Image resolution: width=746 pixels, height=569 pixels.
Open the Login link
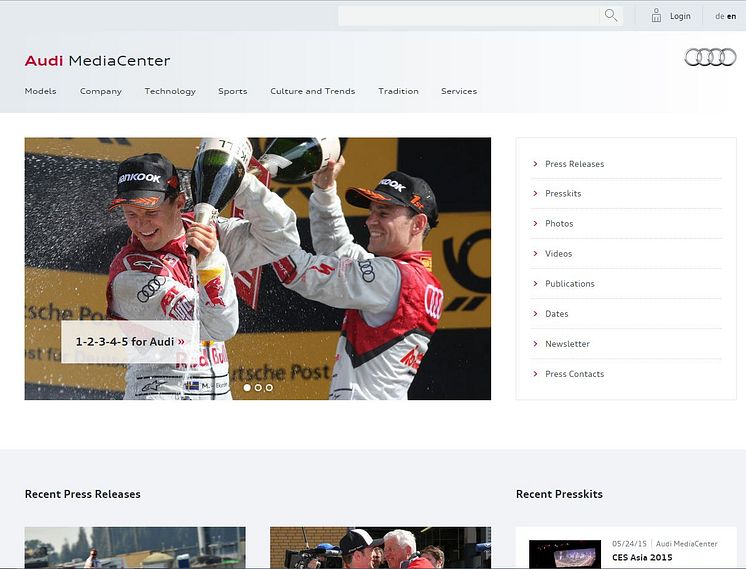click(680, 16)
